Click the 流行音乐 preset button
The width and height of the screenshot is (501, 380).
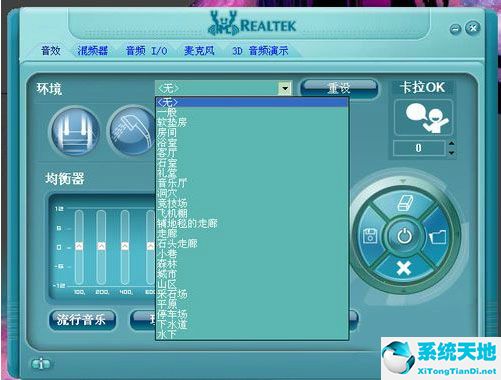pyautogui.click(x=82, y=320)
